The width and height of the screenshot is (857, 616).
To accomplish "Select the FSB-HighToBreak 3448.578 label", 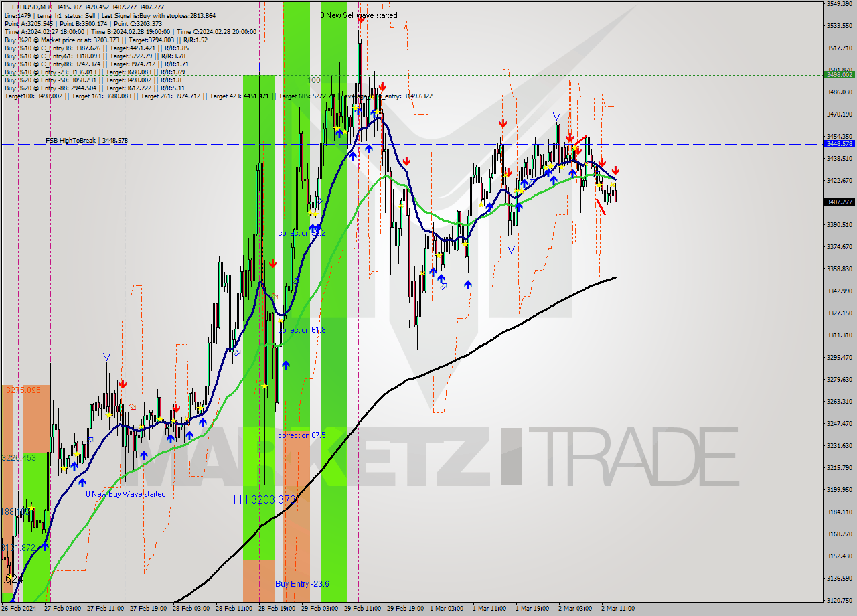I will [86, 141].
